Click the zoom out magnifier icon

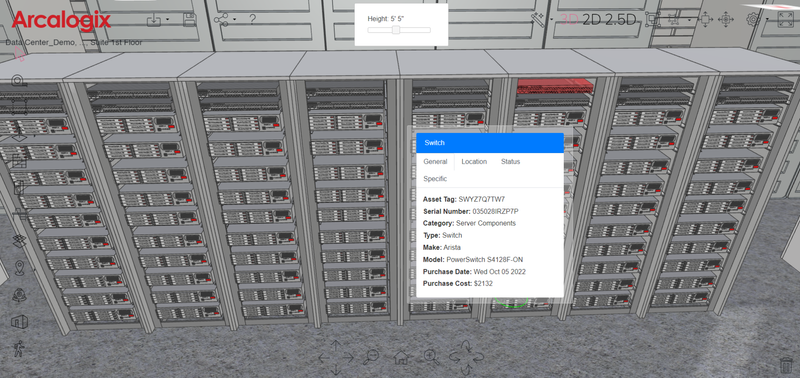point(371,357)
